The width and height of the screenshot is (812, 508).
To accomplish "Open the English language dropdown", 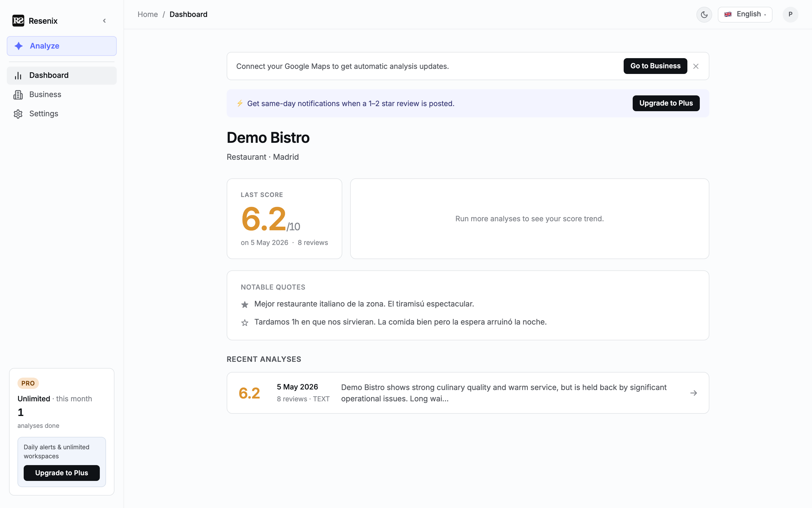I will pos(745,14).
